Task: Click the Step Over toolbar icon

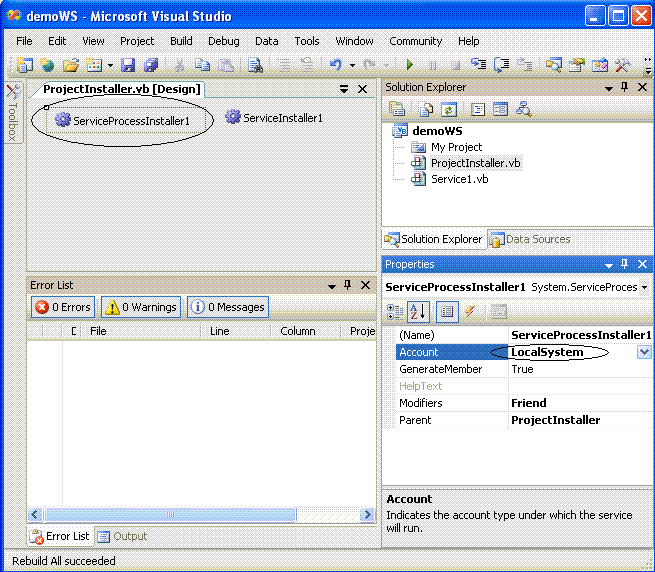Action: point(502,65)
